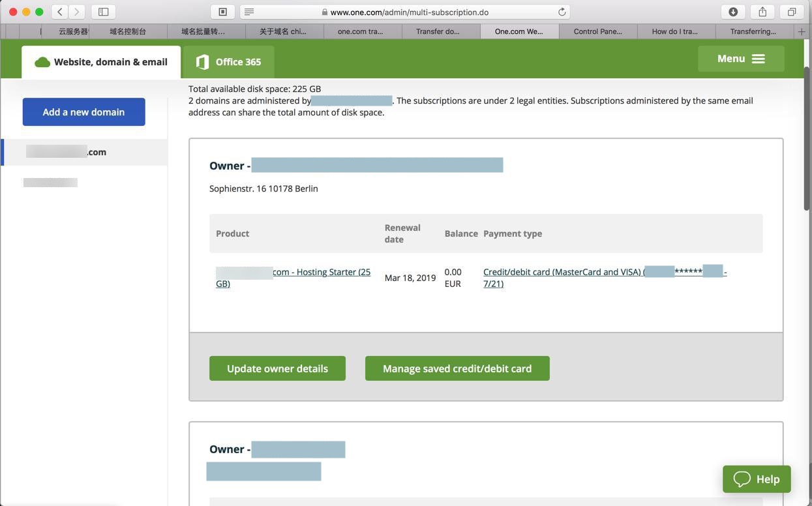Open the Hosting Starter (25 GB) product link
Viewport: 812px width, 506px height.
[322, 273]
